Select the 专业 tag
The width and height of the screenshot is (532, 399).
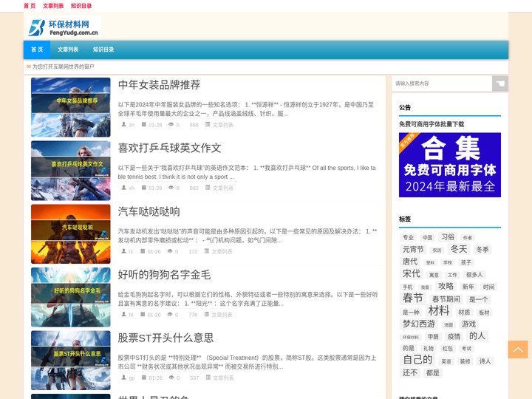408,237
